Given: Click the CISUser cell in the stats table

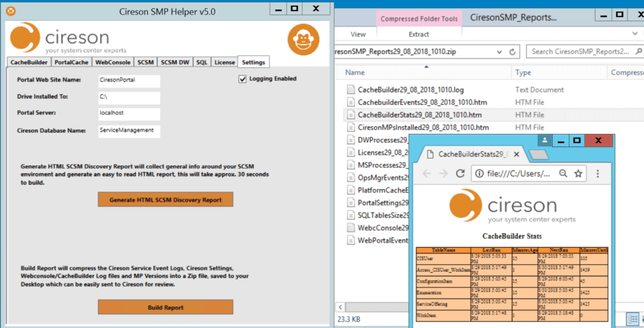Looking at the screenshot, I should (x=443, y=259).
